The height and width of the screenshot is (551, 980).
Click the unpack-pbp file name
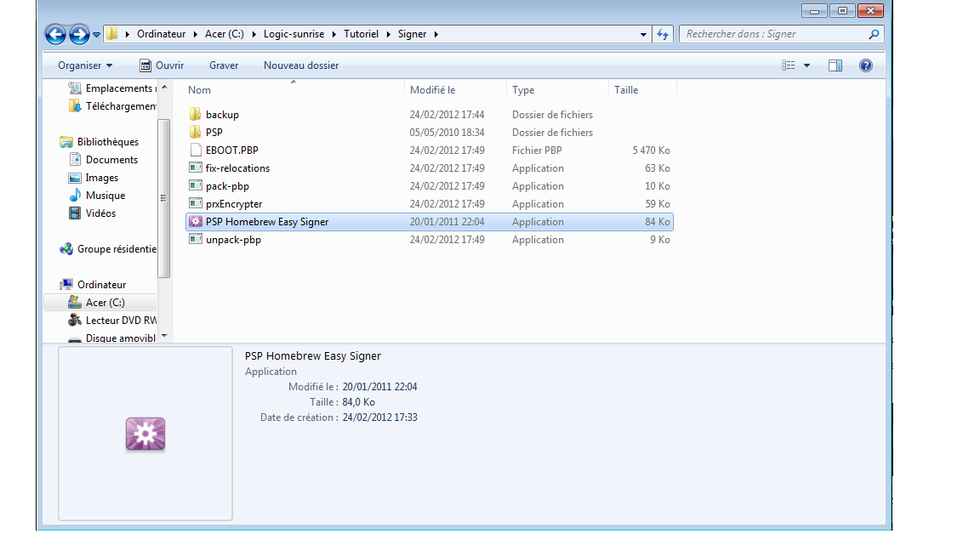point(233,240)
